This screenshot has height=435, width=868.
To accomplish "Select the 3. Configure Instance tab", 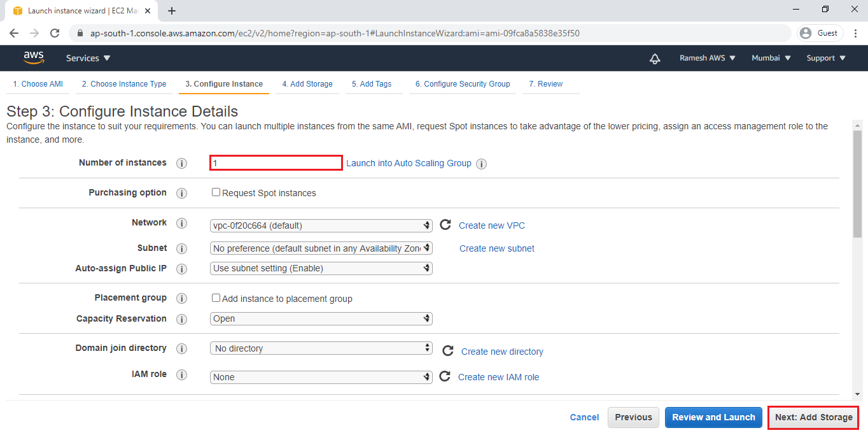I will [x=224, y=84].
